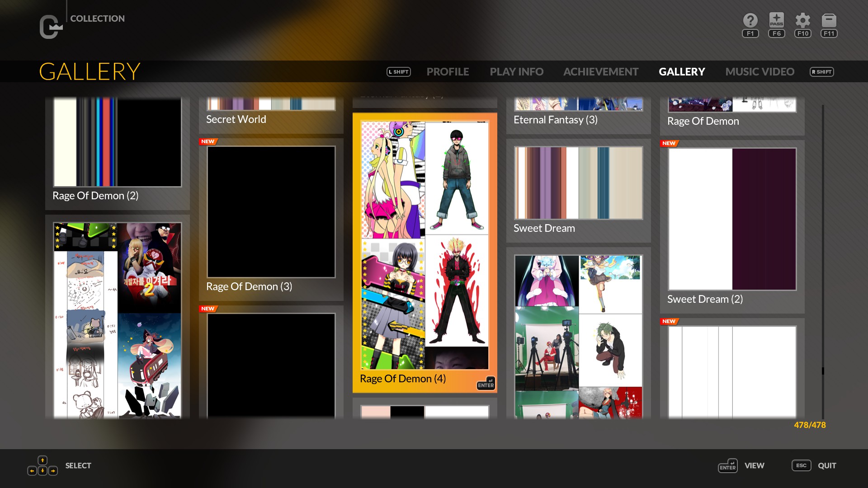Click the NEW badge on Sweet Dream (2)
Image resolution: width=868 pixels, height=488 pixels.
pyautogui.click(x=670, y=143)
